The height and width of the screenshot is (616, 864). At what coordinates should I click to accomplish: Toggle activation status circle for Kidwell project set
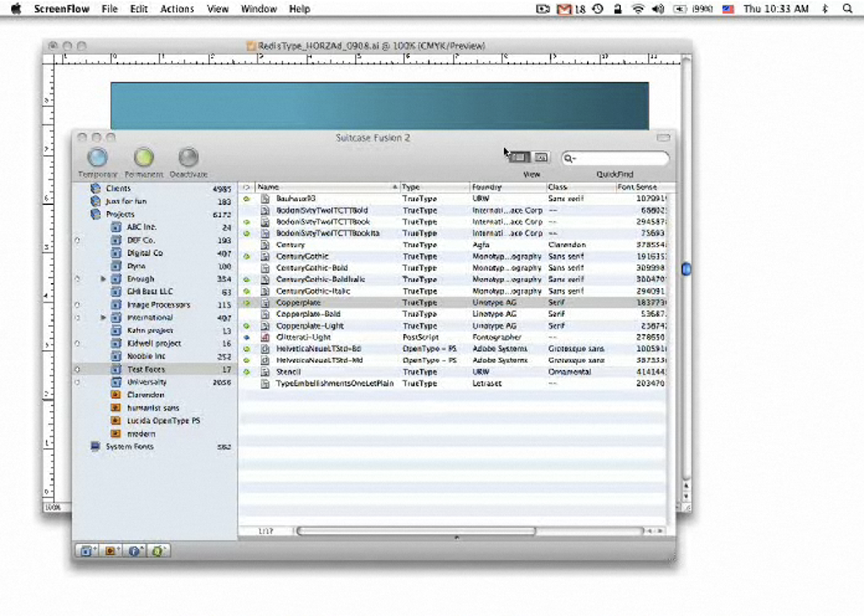click(77, 343)
